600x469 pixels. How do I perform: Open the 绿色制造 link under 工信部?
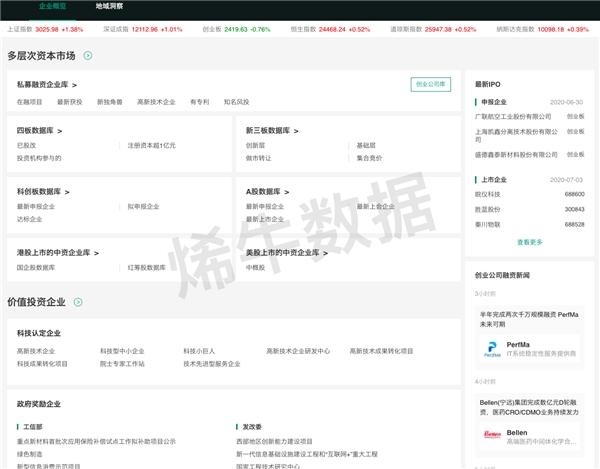pyautogui.click(x=29, y=454)
